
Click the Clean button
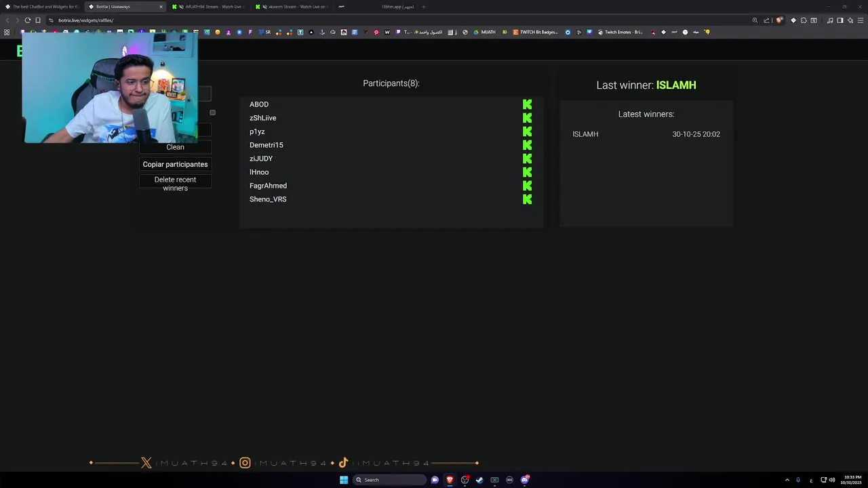coord(175,147)
